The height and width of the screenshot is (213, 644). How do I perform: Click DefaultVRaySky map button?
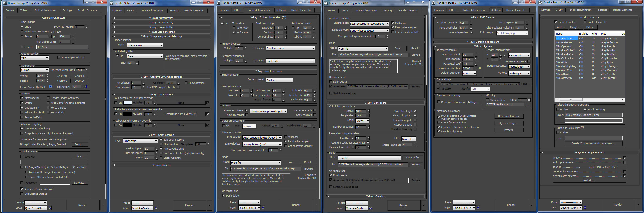[x=181, y=114]
